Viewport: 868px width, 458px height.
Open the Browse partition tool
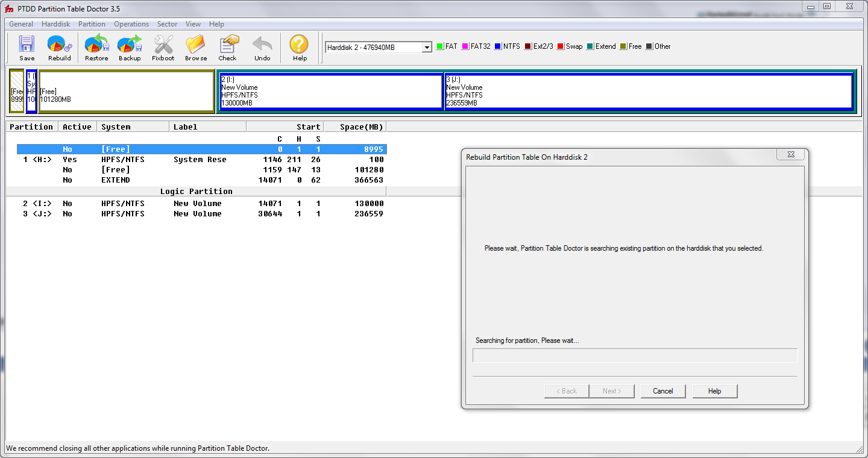196,48
